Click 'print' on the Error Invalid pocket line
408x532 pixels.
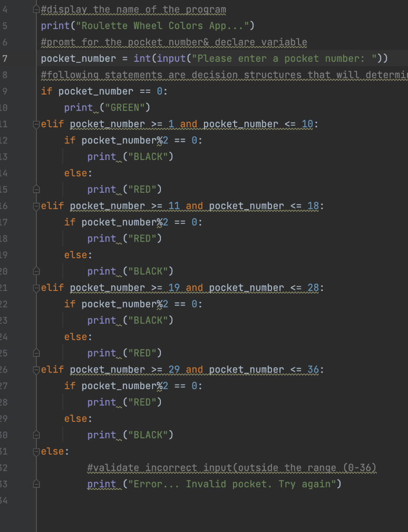pyautogui.click(x=102, y=484)
